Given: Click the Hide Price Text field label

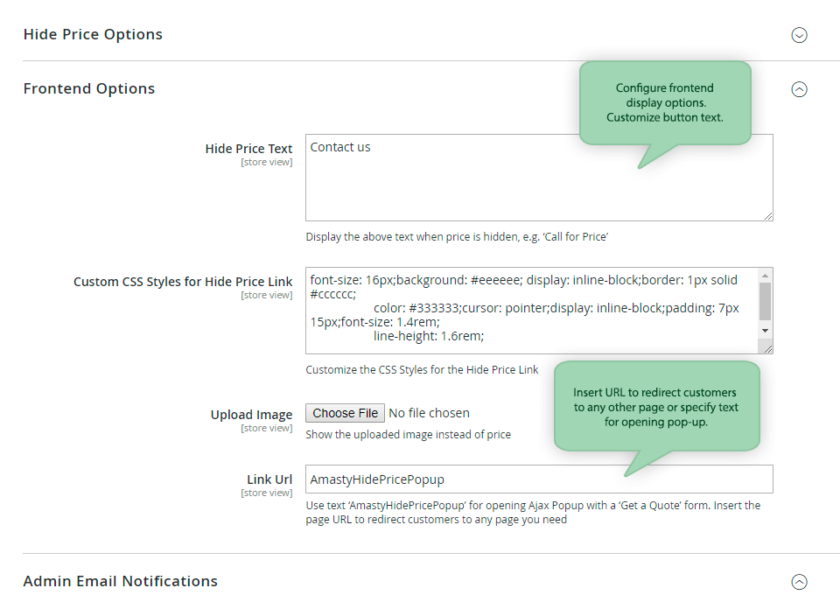Looking at the screenshot, I should click(x=248, y=149).
